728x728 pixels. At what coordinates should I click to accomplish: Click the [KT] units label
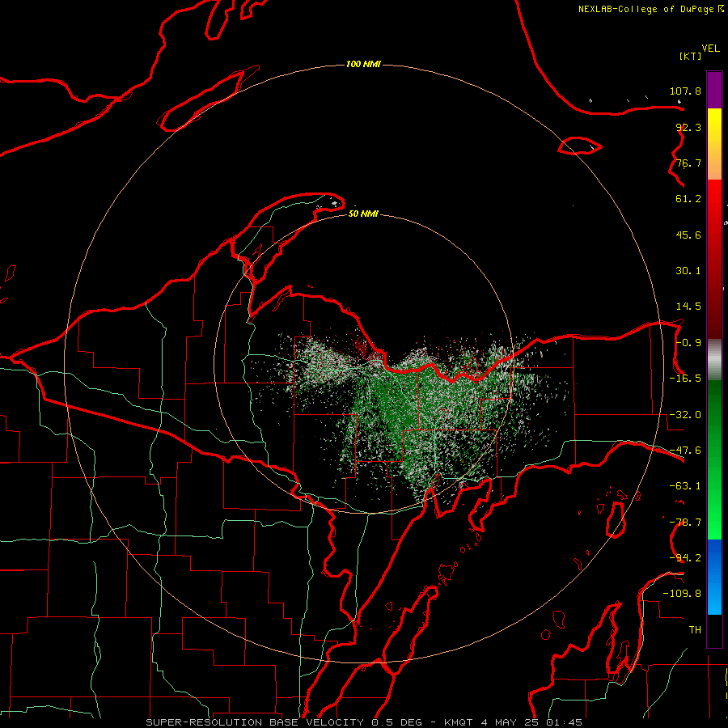(691, 56)
